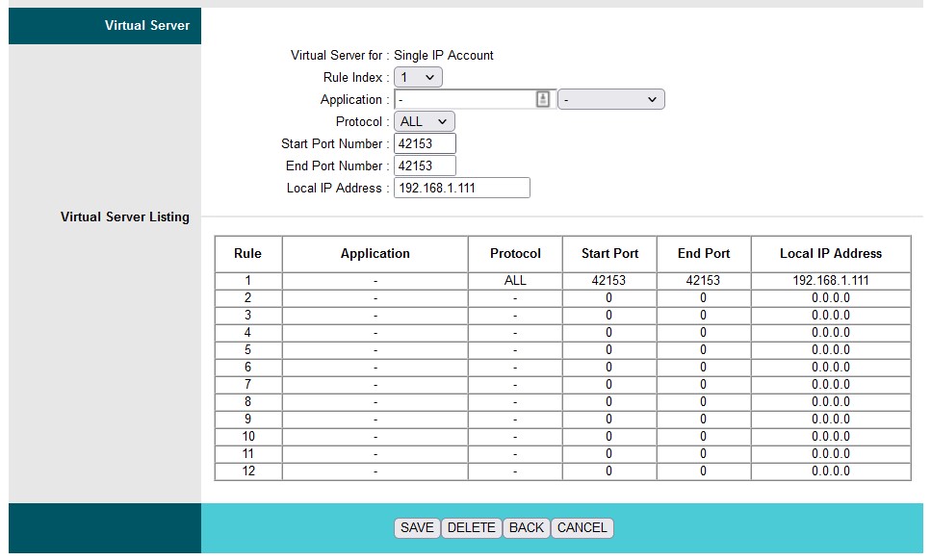Click rule number 10 cell
The height and width of the screenshot is (560, 931).
[248, 437]
